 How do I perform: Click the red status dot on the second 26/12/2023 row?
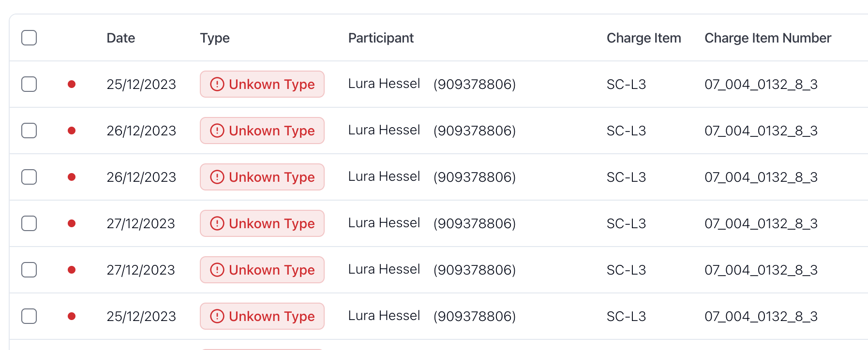(x=72, y=177)
